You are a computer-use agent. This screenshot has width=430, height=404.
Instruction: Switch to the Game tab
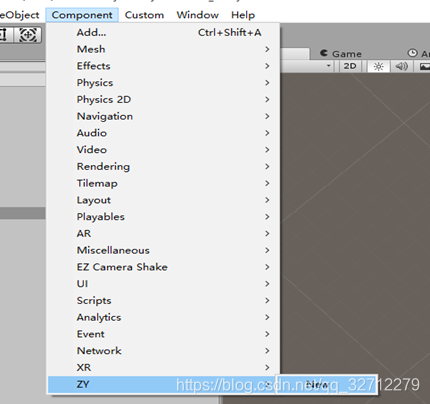(x=341, y=54)
